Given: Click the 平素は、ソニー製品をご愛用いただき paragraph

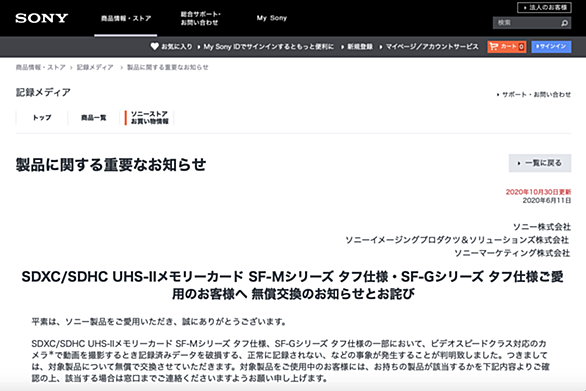Looking at the screenshot, I should point(159,321).
